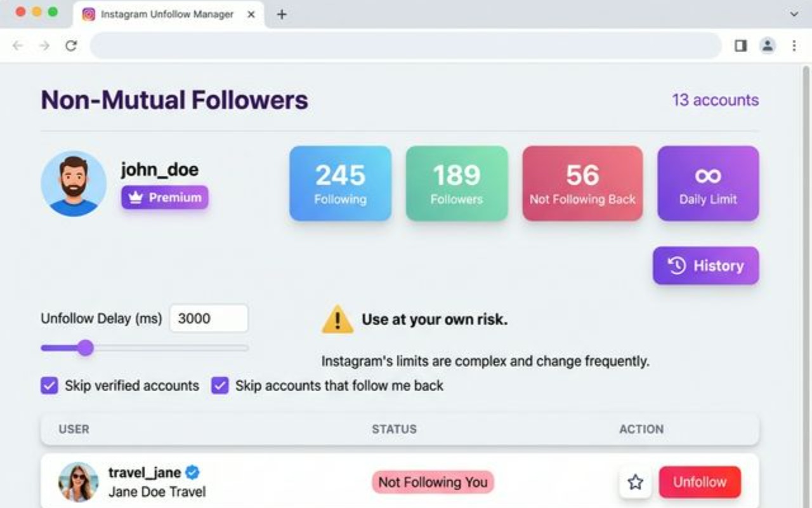Unfollow travel_jane
This screenshot has height=508, width=812.
tap(700, 482)
